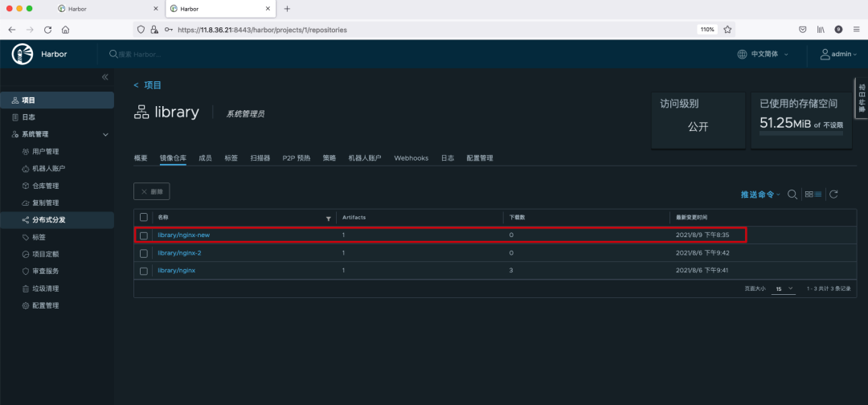Switch to list view icon
Viewport: 868px width, 405px height.
click(x=817, y=194)
